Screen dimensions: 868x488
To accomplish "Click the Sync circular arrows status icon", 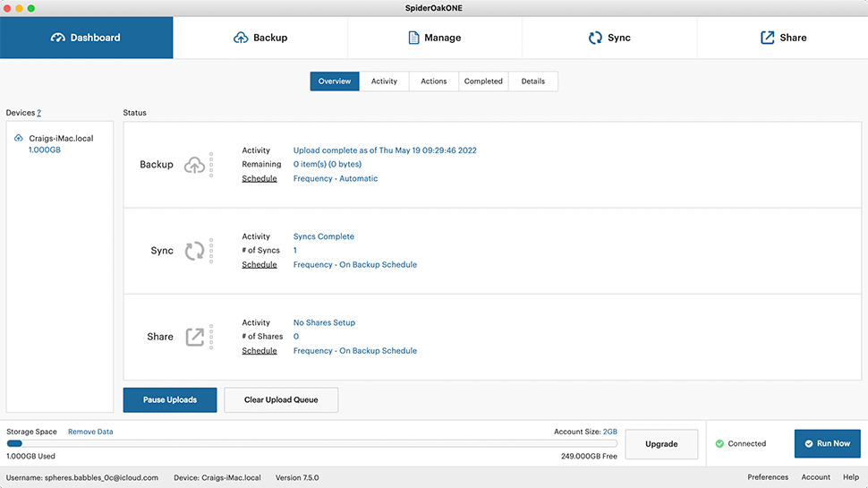I will pyautogui.click(x=194, y=251).
